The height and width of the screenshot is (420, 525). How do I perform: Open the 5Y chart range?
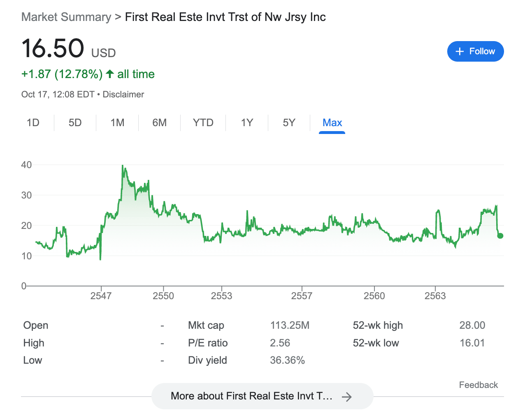click(289, 123)
